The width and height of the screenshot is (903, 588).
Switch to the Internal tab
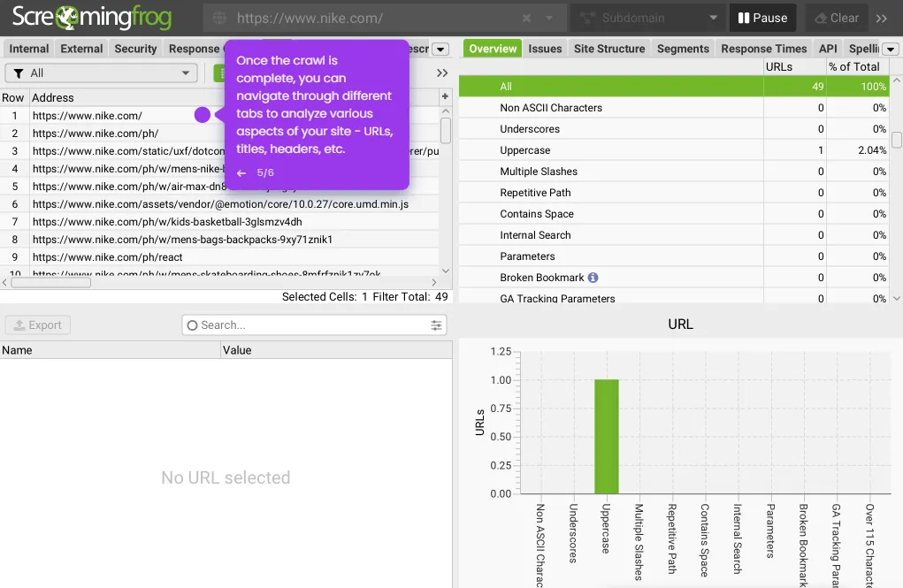(x=29, y=49)
